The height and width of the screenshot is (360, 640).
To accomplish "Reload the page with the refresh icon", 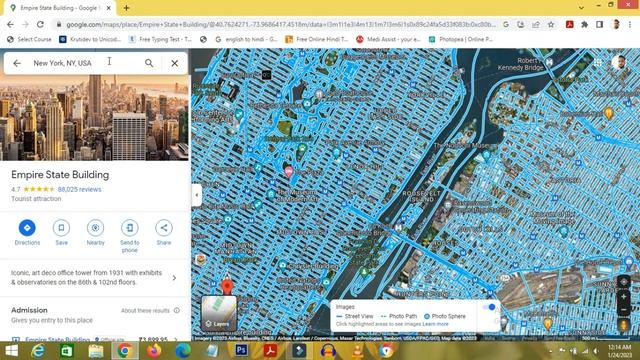I will tap(40, 24).
